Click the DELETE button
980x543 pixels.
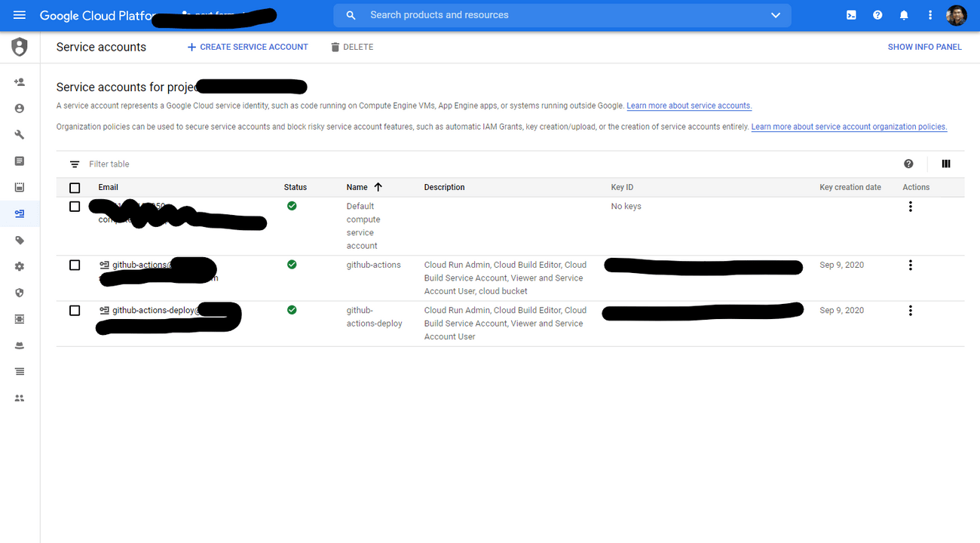click(x=352, y=47)
